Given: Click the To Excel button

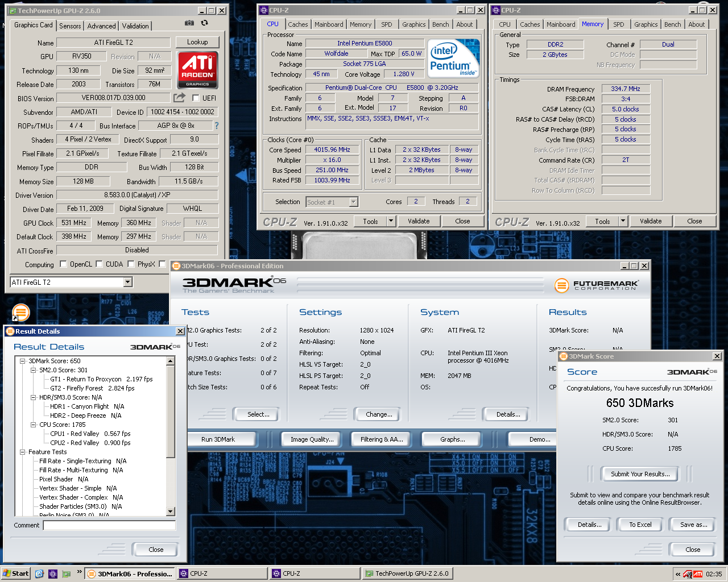Looking at the screenshot, I should [x=640, y=525].
